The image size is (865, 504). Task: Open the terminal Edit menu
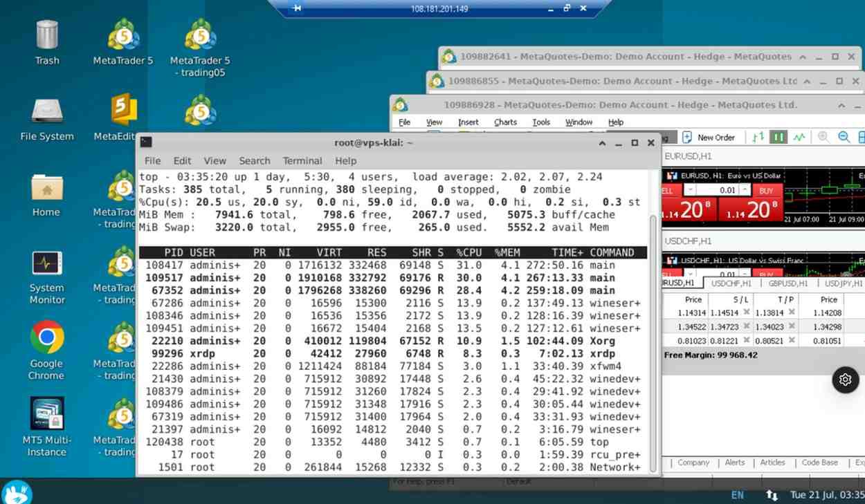[182, 160]
